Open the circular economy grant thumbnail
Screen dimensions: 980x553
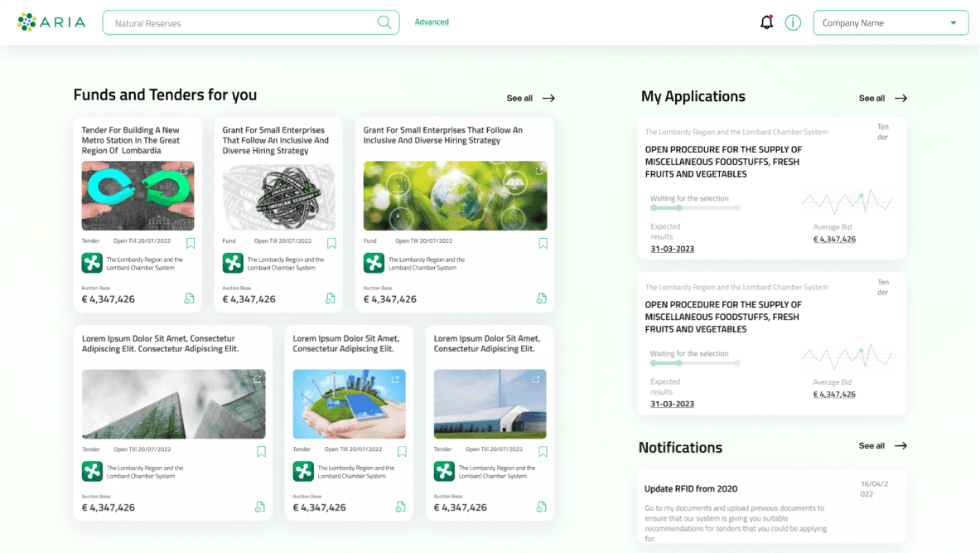pos(278,196)
